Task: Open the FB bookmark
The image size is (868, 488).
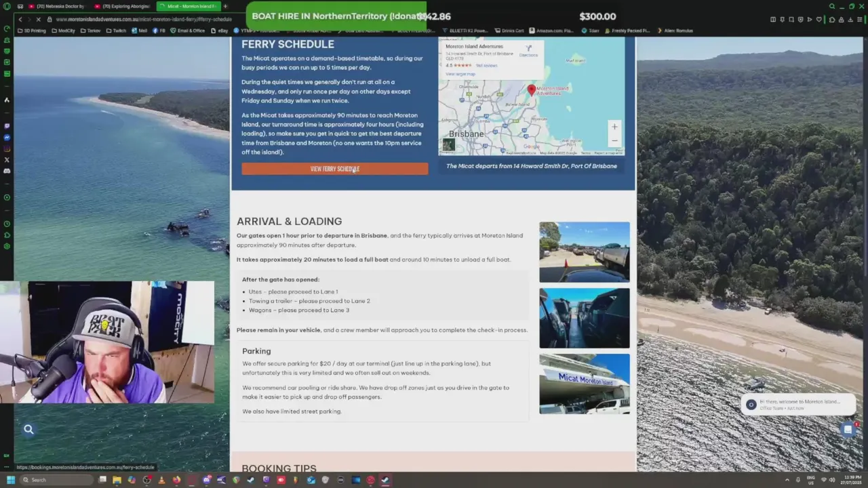Action: [159, 30]
